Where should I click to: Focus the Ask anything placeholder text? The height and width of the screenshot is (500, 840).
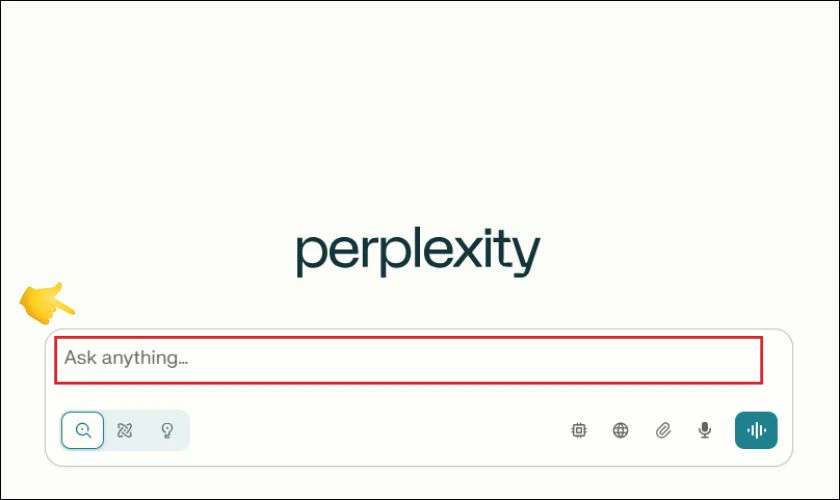pyautogui.click(x=126, y=358)
